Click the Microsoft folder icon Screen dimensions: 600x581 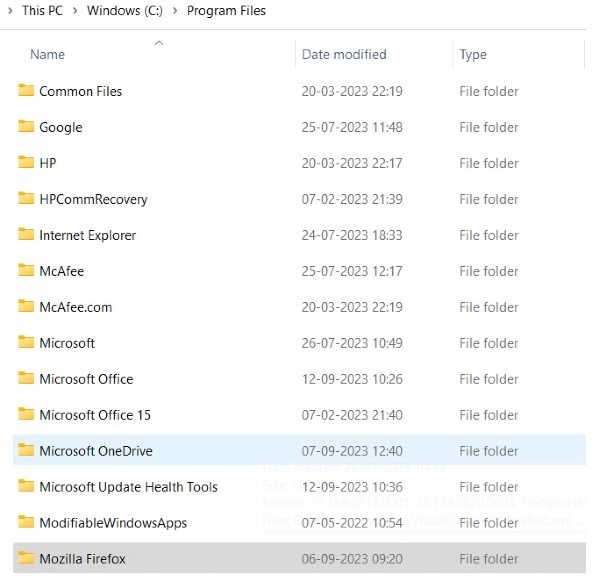coord(26,342)
